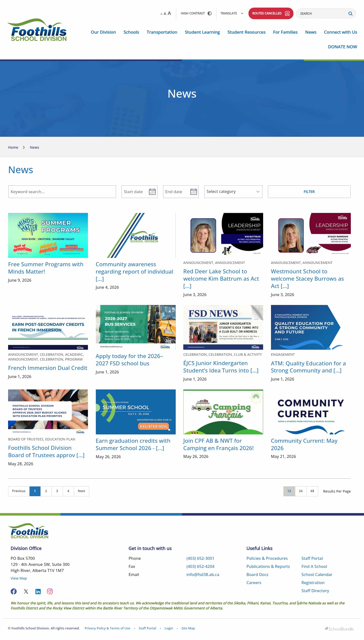Click the Filter button
Screen dimensions: 364x640
tap(309, 192)
